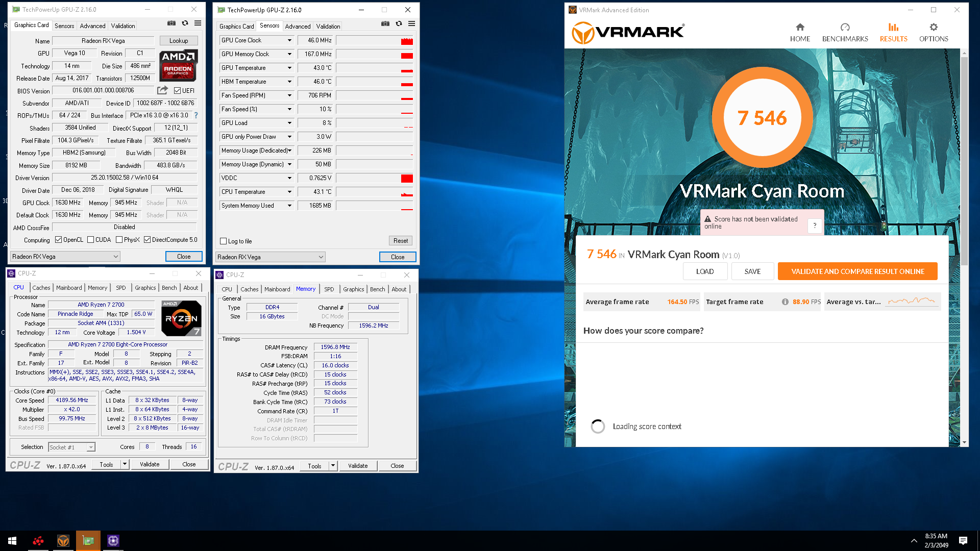Click refresh icon in GPU-Z Sensors window
Viewport: 980px width, 551px height.
[399, 24]
